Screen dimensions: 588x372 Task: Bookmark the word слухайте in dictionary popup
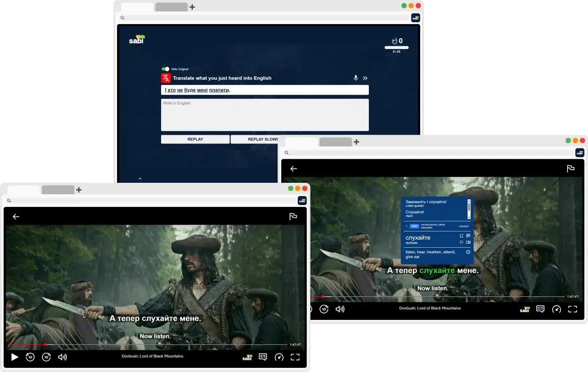pos(461,236)
